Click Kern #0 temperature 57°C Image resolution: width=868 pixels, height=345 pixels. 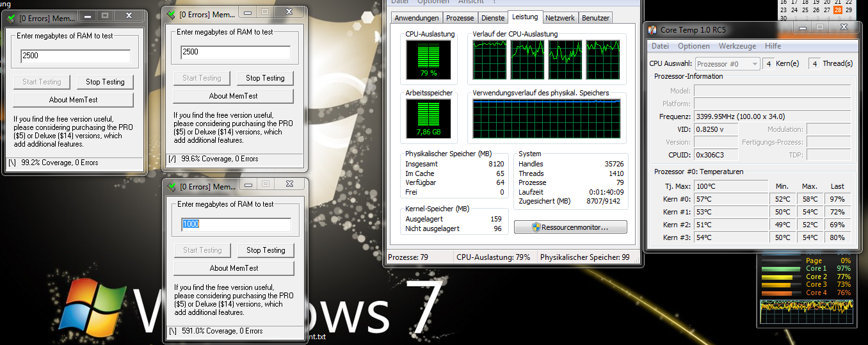[x=730, y=199]
